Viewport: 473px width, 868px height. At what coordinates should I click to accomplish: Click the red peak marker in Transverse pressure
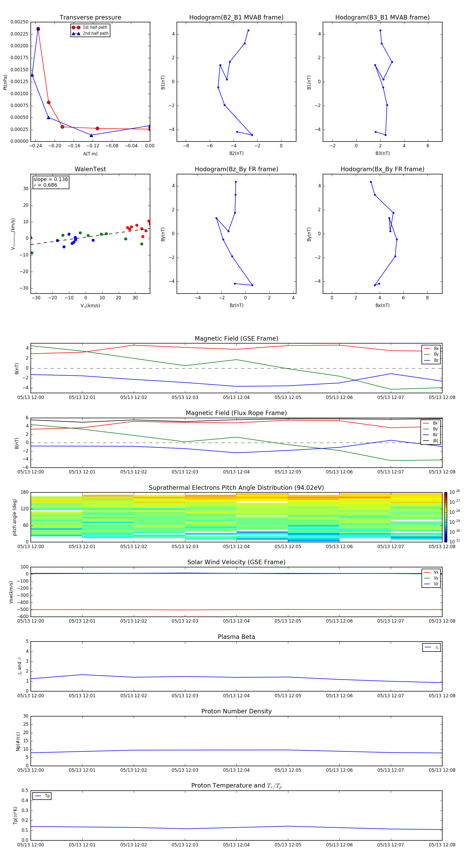point(38,29)
